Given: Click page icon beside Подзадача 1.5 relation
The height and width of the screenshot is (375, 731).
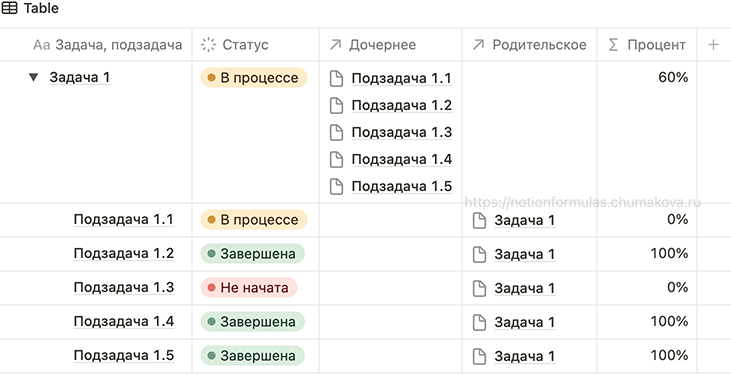Looking at the screenshot, I should [336, 187].
